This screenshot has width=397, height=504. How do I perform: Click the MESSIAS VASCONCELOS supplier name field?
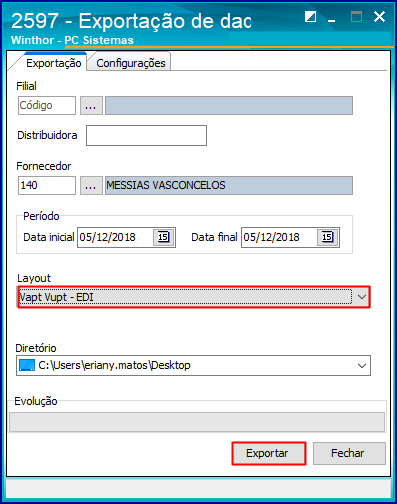[x=229, y=186]
